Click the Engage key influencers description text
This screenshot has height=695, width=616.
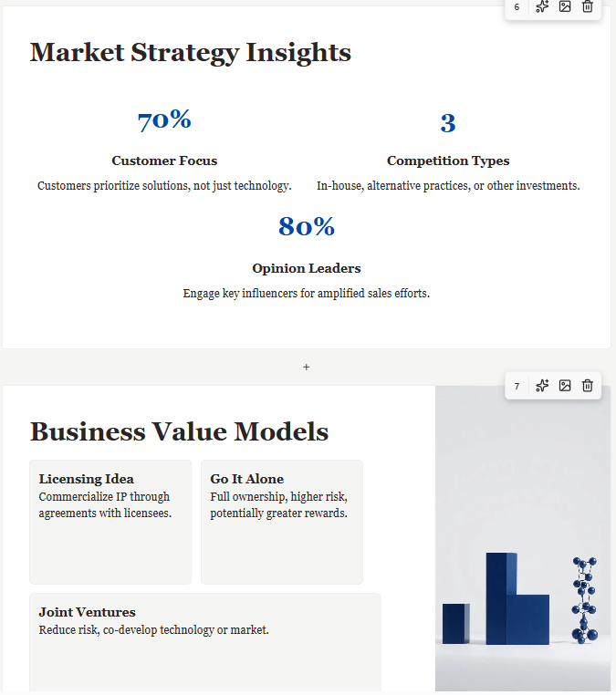point(307,294)
